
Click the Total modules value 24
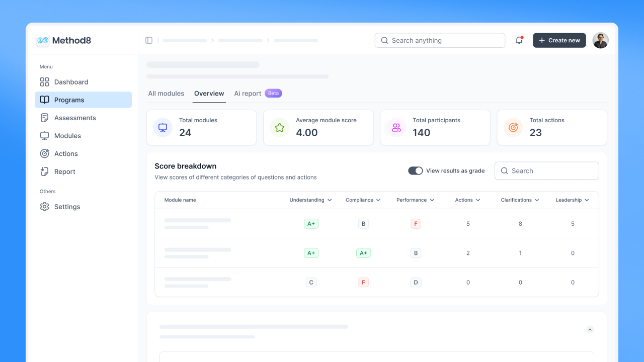185,133
